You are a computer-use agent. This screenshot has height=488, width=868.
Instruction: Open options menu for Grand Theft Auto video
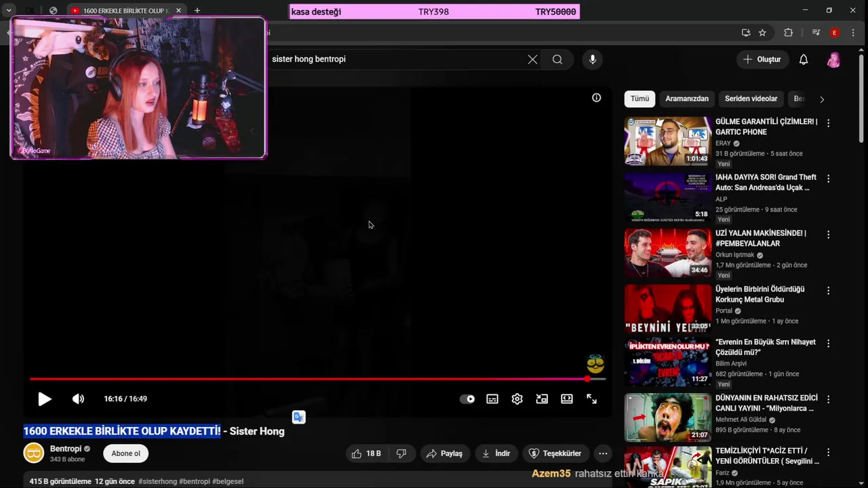(828, 179)
